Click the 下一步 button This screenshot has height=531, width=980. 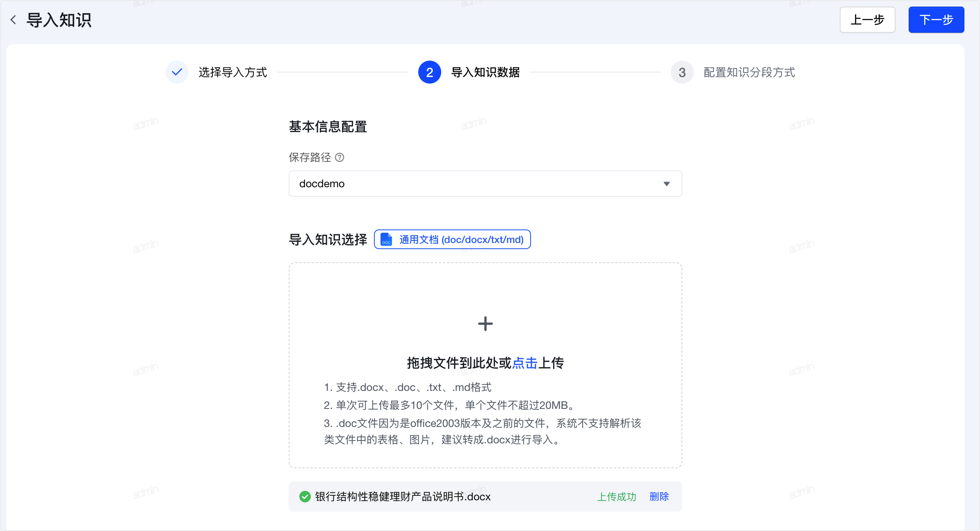(936, 20)
